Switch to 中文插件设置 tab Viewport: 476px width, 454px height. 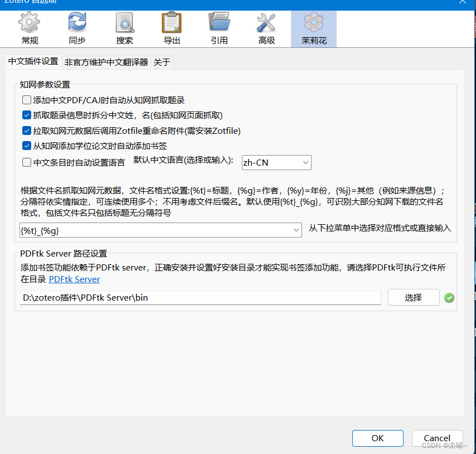pos(33,62)
